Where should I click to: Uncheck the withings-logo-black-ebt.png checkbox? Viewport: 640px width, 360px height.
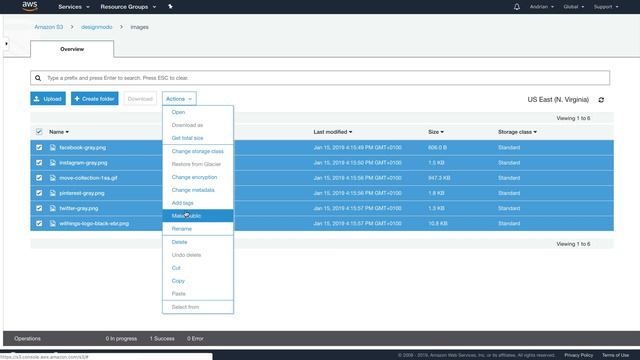[x=39, y=223]
